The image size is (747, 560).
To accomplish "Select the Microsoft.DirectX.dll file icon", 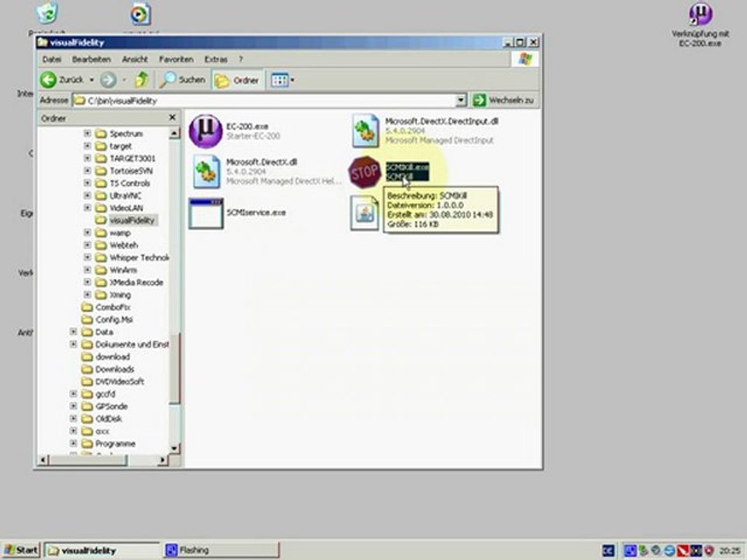I will tap(206, 171).
